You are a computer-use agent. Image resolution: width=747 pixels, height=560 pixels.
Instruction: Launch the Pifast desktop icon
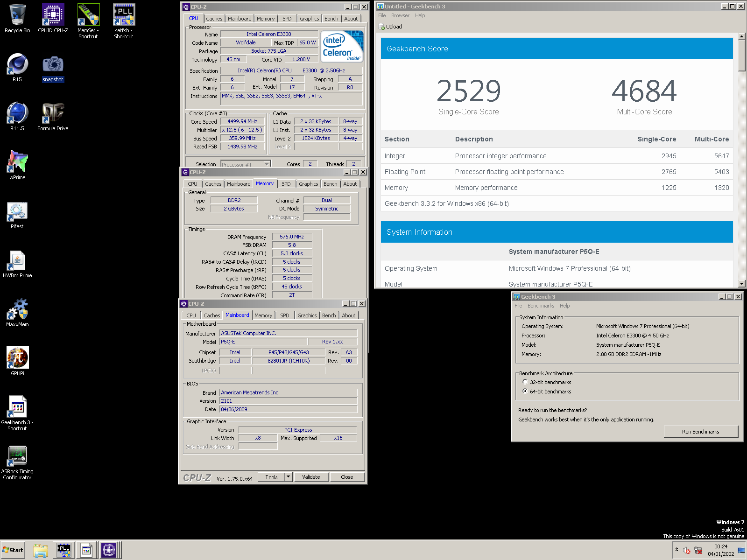coord(17,214)
